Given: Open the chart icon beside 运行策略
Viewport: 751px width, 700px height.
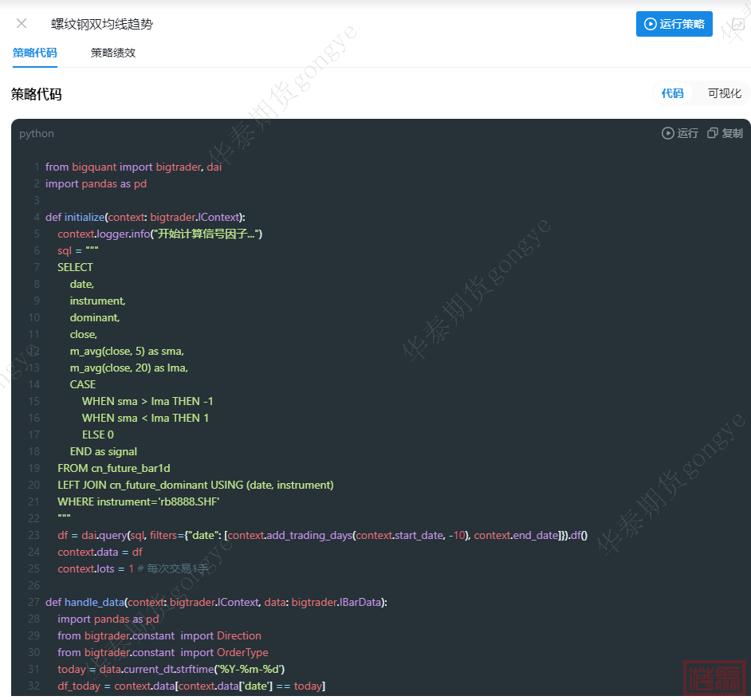Looking at the screenshot, I should pos(737,24).
